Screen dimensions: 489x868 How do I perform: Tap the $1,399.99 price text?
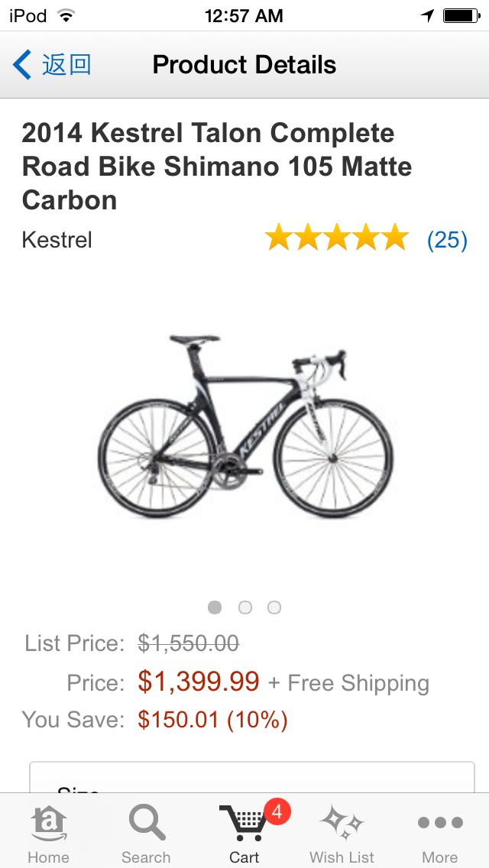(198, 682)
